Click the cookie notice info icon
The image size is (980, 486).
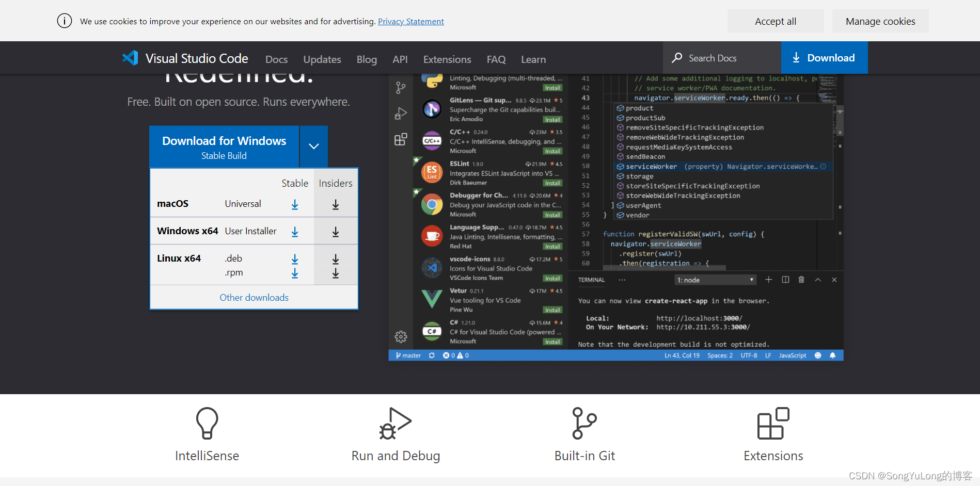coord(65,21)
